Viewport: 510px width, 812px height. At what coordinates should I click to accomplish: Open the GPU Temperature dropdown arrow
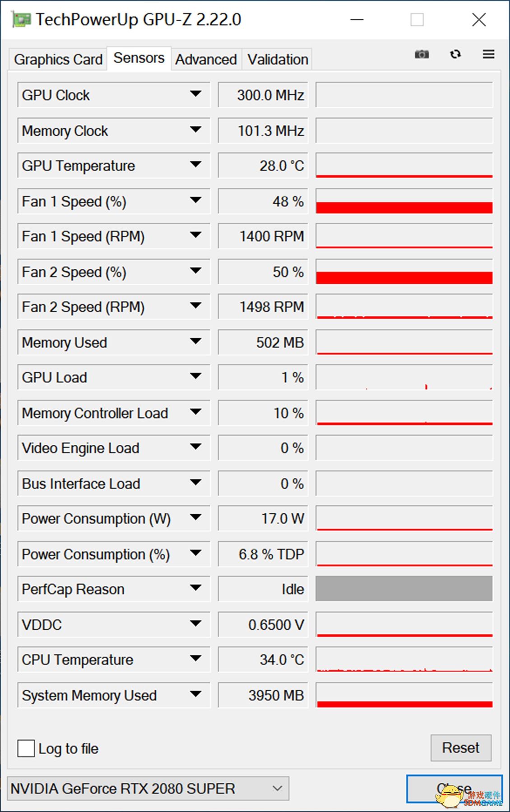click(195, 165)
